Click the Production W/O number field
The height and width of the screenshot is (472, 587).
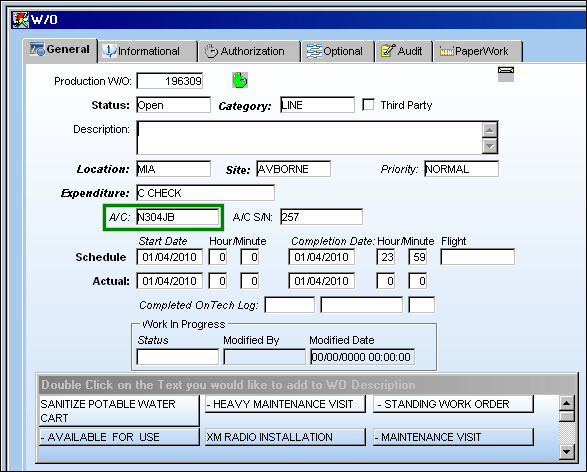tap(170, 81)
